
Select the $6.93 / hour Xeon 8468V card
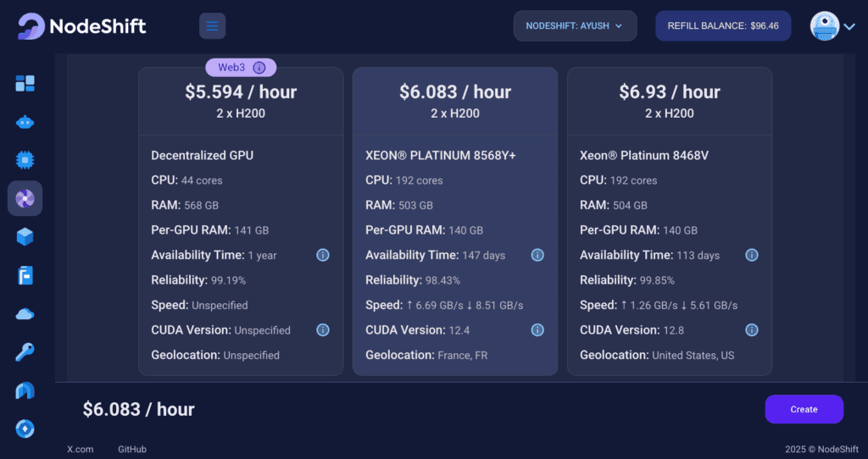(x=670, y=221)
